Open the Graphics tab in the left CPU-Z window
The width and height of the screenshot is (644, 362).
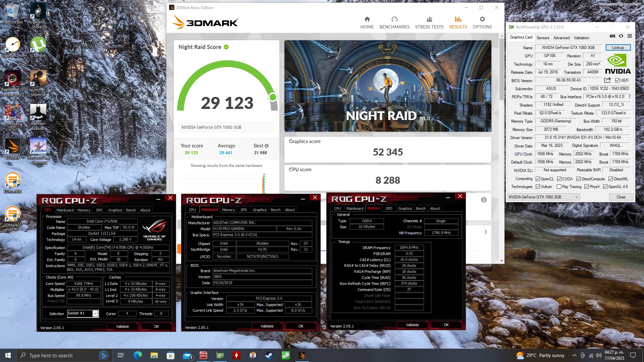[x=115, y=210]
